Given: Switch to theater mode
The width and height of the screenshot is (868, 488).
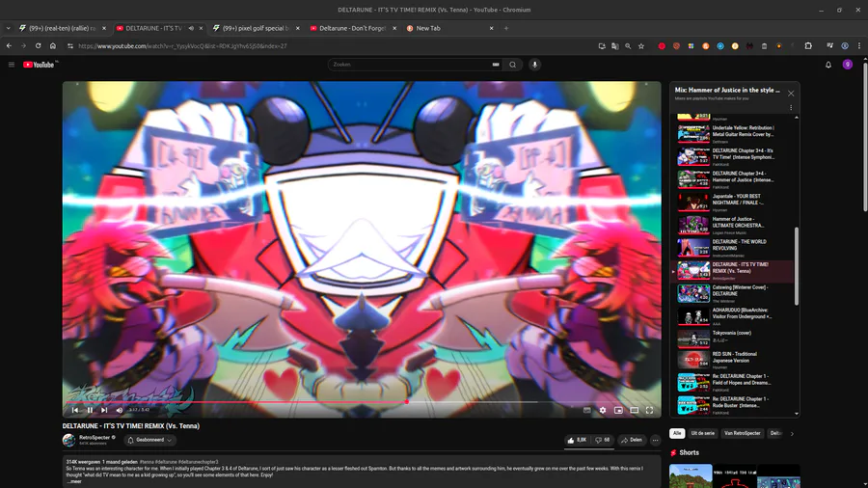Looking at the screenshot, I should pos(634,410).
